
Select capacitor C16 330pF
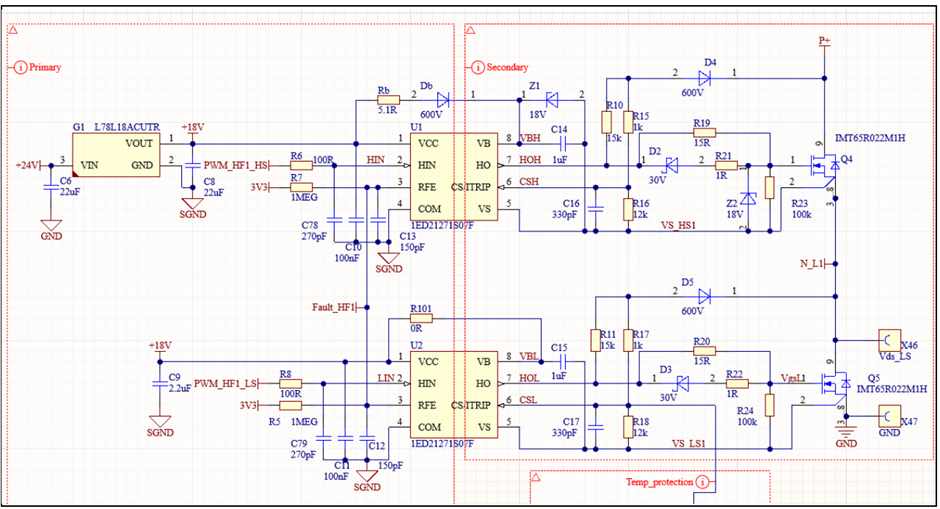tap(595, 209)
